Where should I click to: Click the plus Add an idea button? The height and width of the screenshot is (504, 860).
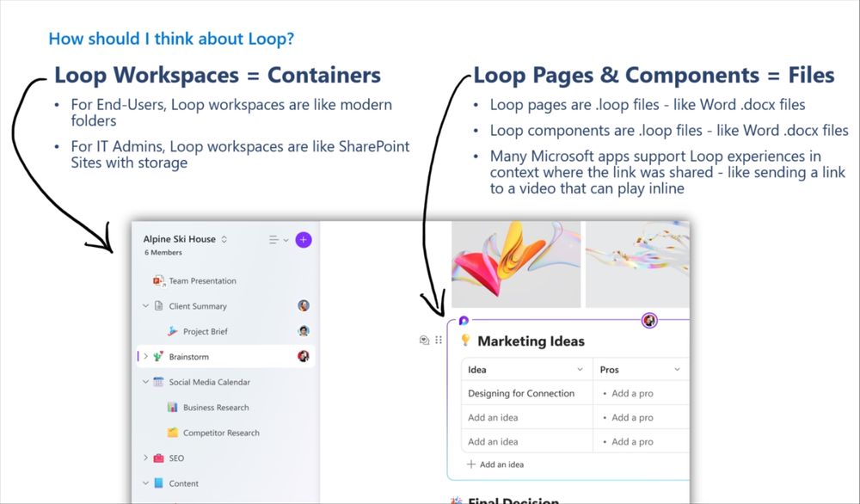pyautogui.click(x=494, y=464)
